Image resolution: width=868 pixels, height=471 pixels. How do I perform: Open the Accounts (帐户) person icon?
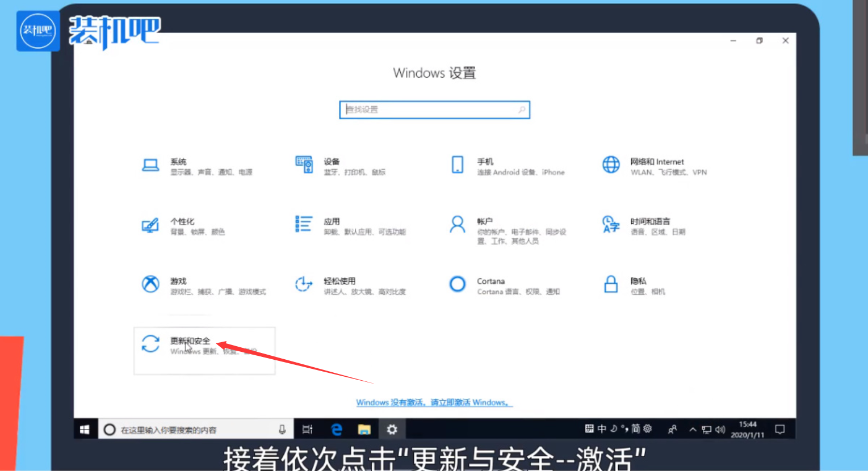click(x=458, y=224)
